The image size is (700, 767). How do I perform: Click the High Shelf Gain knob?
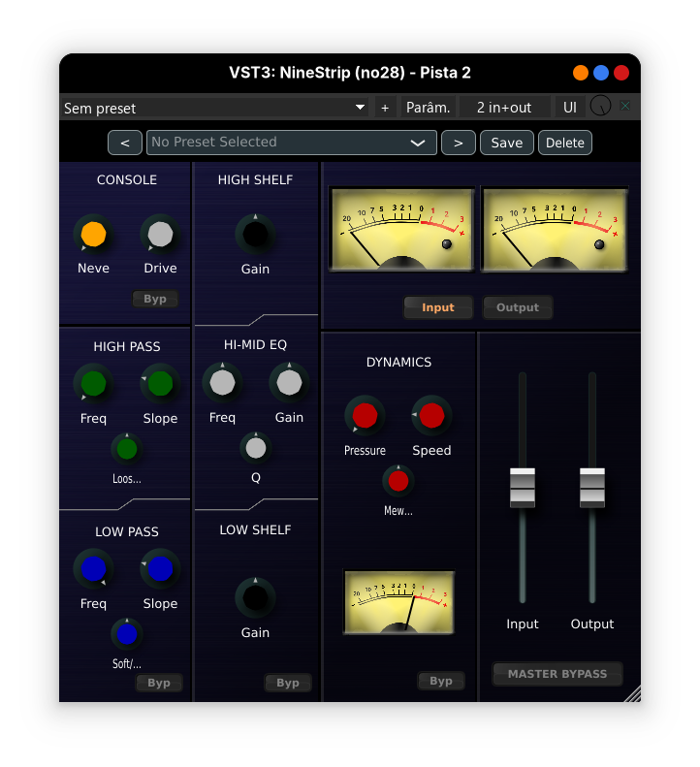click(x=255, y=235)
